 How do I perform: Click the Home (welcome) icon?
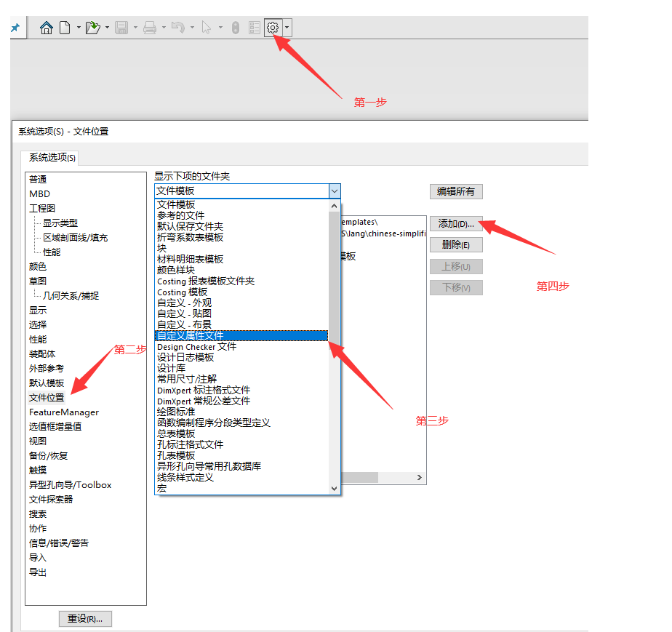point(47,28)
